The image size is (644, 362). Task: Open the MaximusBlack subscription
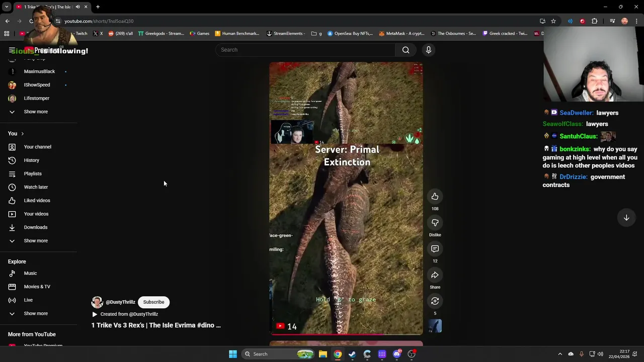[x=39, y=71]
